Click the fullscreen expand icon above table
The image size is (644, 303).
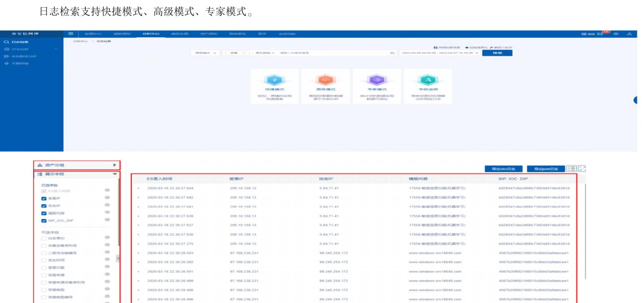[582, 168]
